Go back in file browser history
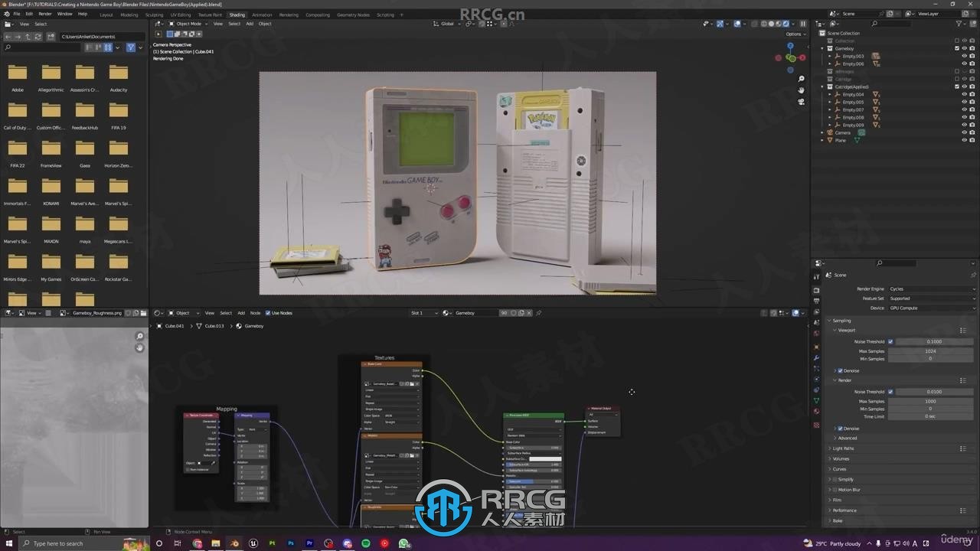 click(x=8, y=37)
